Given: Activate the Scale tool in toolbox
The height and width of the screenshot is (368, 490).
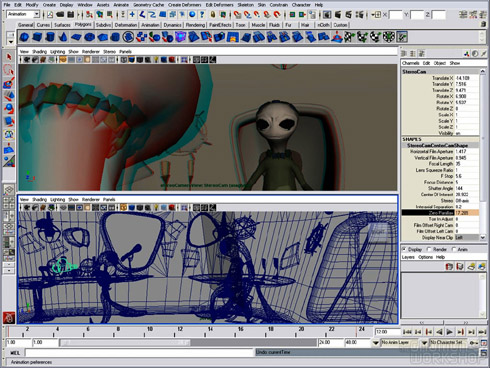Looking at the screenshot, I should tap(9, 122).
